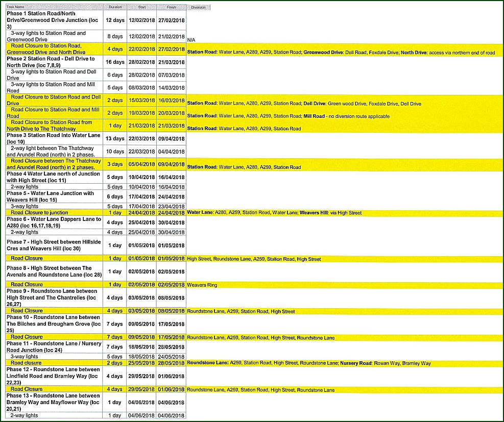Viewport: 504px width, 422px height.
Task: Click Phase 6 Water Lane Dappers Lane task
Action: pos(54,222)
